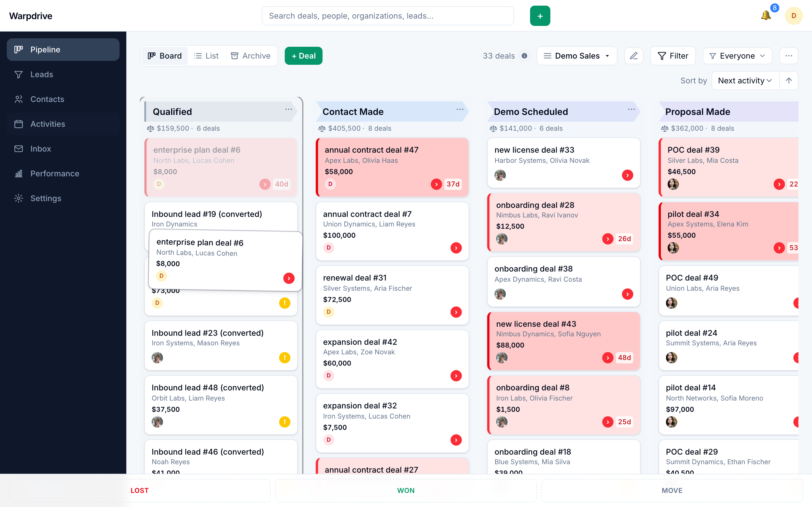Image resolution: width=812 pixels, height=507 pixels.
Task: Open the Next activity sort dropdown
Action: click(745, 81)
